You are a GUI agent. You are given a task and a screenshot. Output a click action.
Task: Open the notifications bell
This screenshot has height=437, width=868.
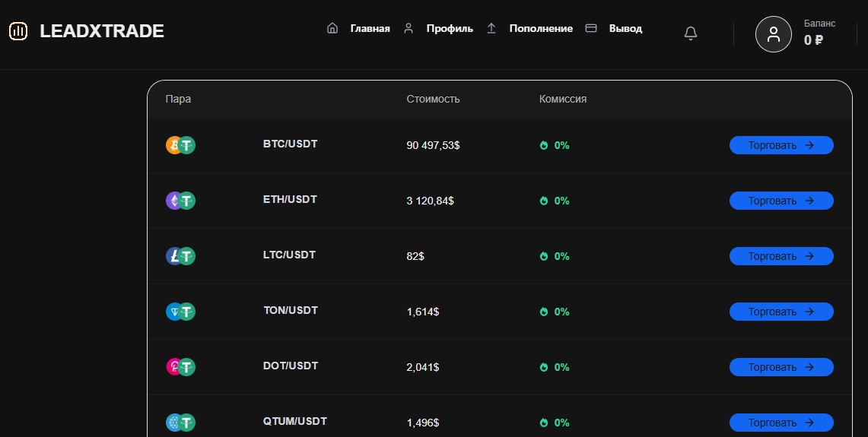(x=691, y=33)
